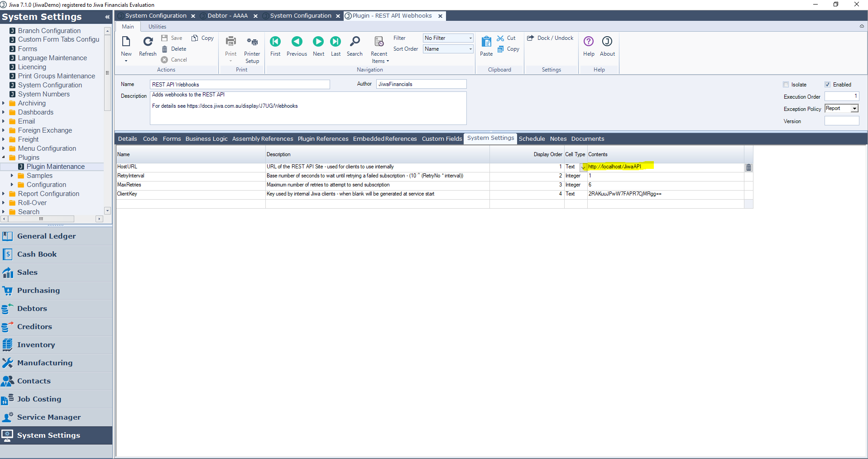This screenshot has width=868, height=459.
Task: Click Dock / Undock button
Action: click(x=551, y=38)
